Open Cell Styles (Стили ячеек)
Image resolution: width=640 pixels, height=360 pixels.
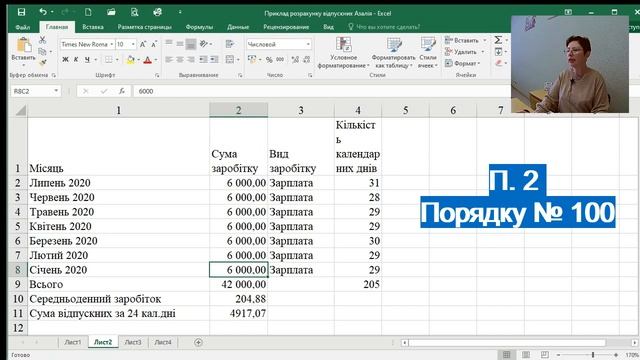click(x=428, y=53)
